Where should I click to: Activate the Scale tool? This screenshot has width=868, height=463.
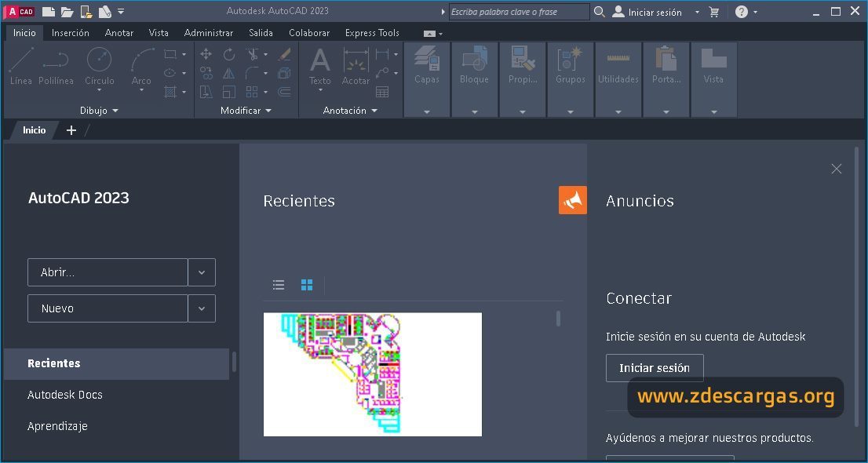[229, 92]
